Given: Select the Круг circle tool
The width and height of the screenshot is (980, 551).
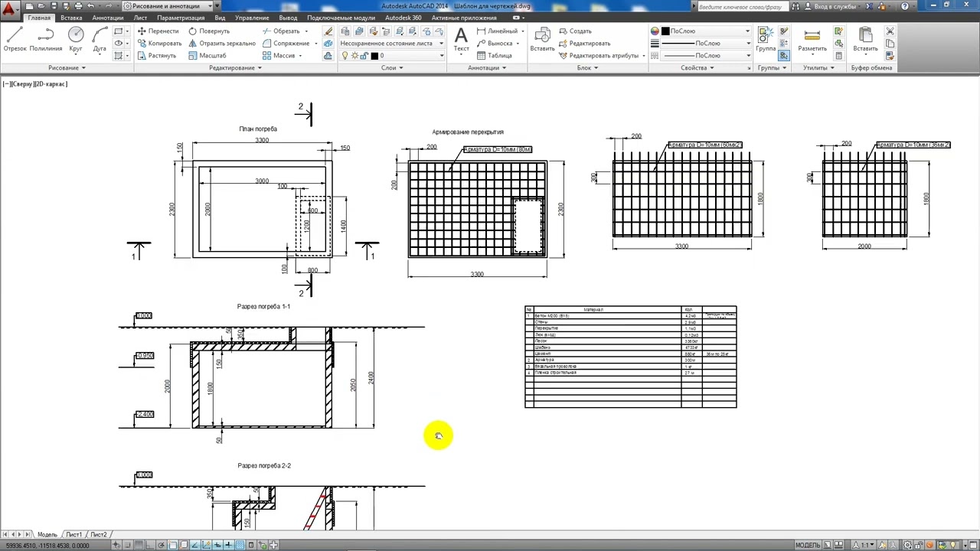Looking at the screenshot, I should tap(76, 40).
